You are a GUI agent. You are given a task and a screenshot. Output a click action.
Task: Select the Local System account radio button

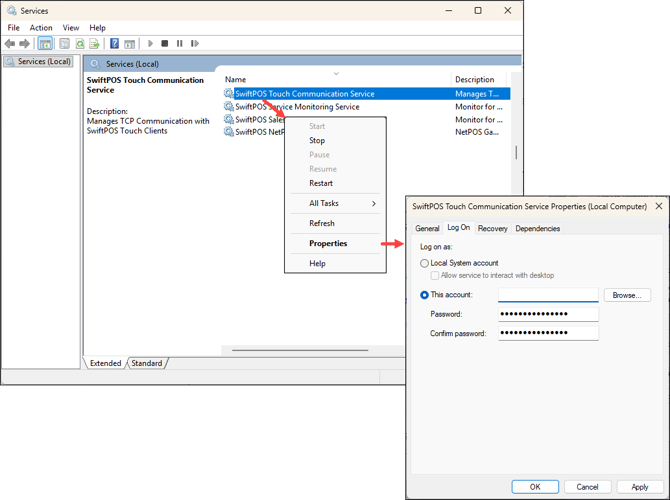coord(424,263)
